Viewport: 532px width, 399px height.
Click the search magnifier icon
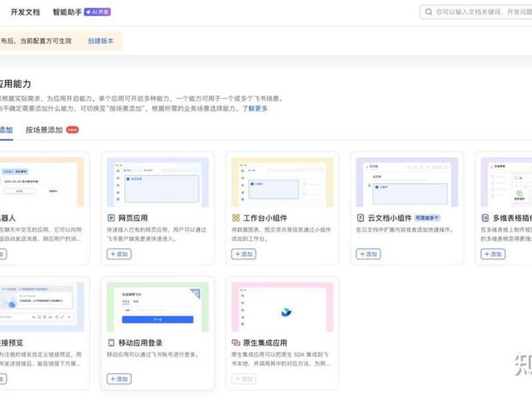pyautogui.click(x=428, y=12)
